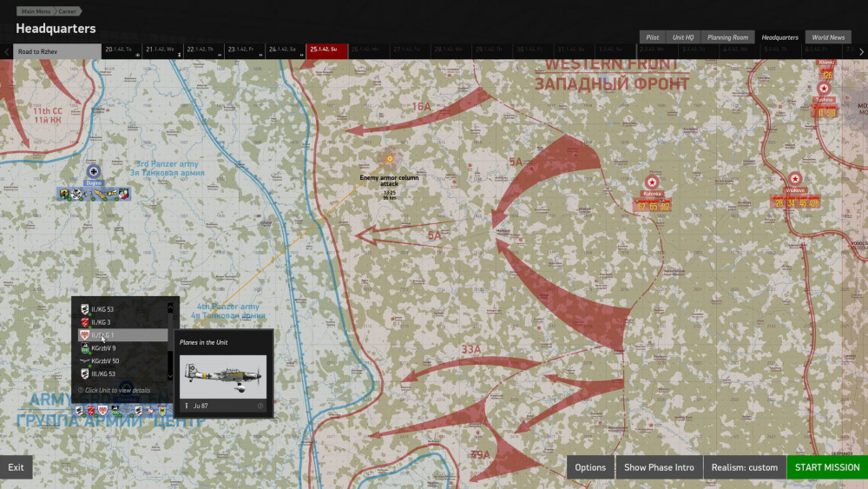Open the Unit HQ tab
Viewport: 868px width, 489px height.
[683, 37]
